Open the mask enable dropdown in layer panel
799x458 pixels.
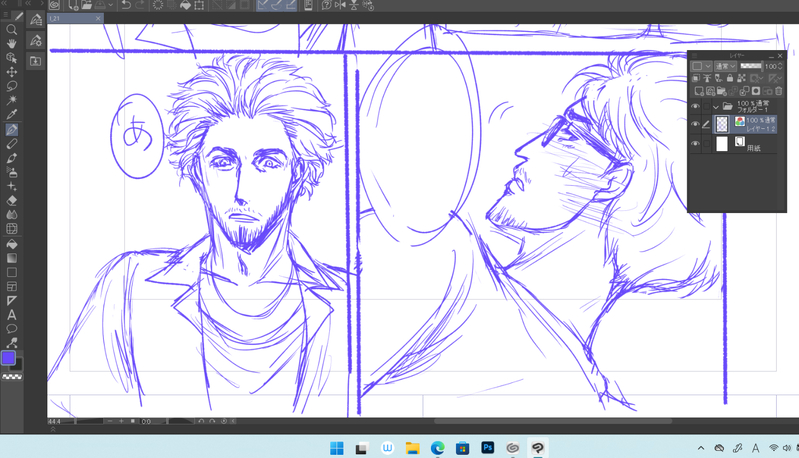(756, 78)
